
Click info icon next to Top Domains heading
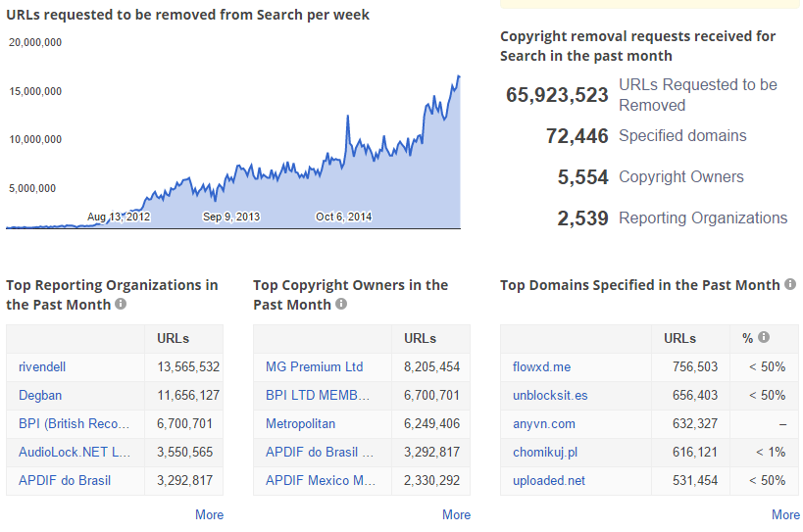pos(789,285)
